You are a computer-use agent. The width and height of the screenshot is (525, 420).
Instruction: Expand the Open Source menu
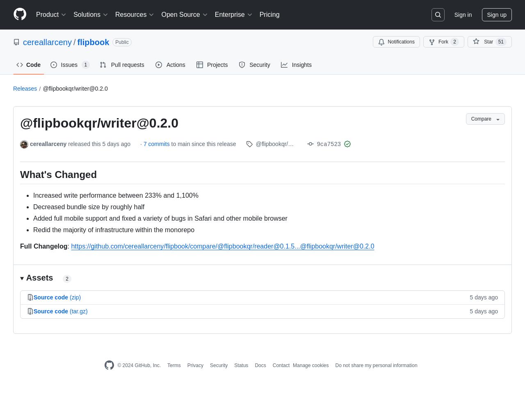pos(185,15)
